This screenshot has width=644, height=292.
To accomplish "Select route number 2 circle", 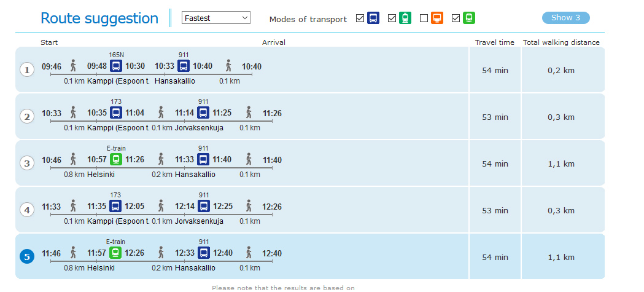I will (x=27, y=117).
